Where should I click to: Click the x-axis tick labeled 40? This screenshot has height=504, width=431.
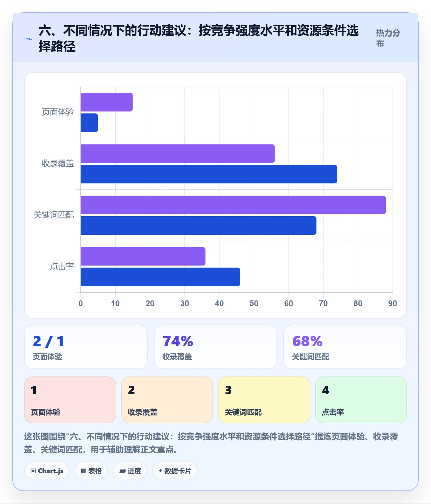click(219, 303)
